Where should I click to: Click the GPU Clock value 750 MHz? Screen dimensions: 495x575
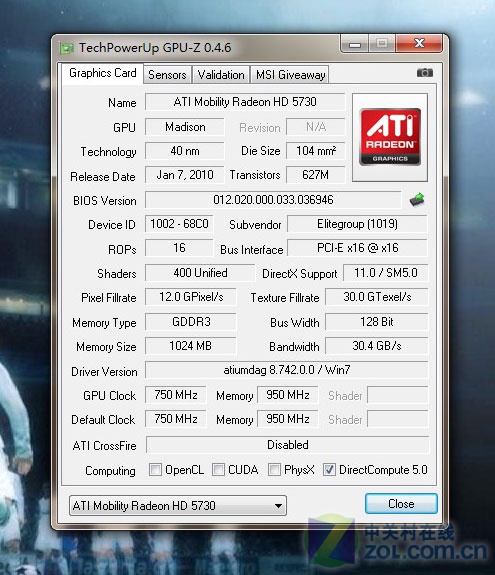(x=176, y=395)
